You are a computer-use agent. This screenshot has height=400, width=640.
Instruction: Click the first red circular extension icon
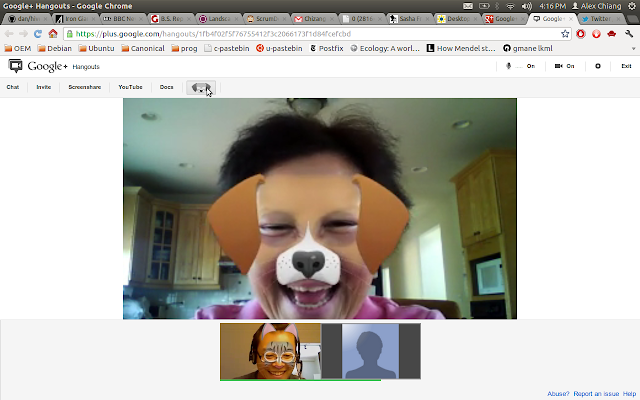pos(580,34)
